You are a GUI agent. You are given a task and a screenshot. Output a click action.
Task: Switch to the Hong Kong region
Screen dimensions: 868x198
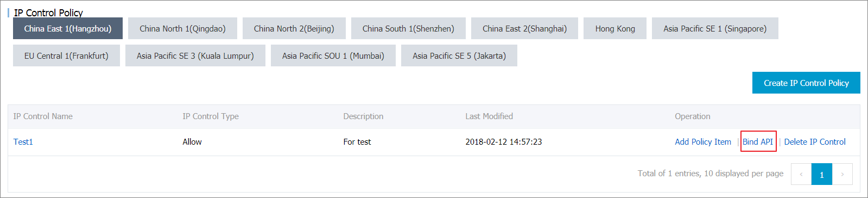point(615,28)
